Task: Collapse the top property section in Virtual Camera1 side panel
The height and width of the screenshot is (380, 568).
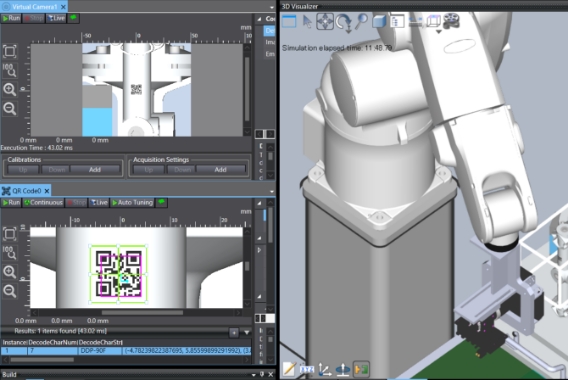Action: click(x=259, y=19)
